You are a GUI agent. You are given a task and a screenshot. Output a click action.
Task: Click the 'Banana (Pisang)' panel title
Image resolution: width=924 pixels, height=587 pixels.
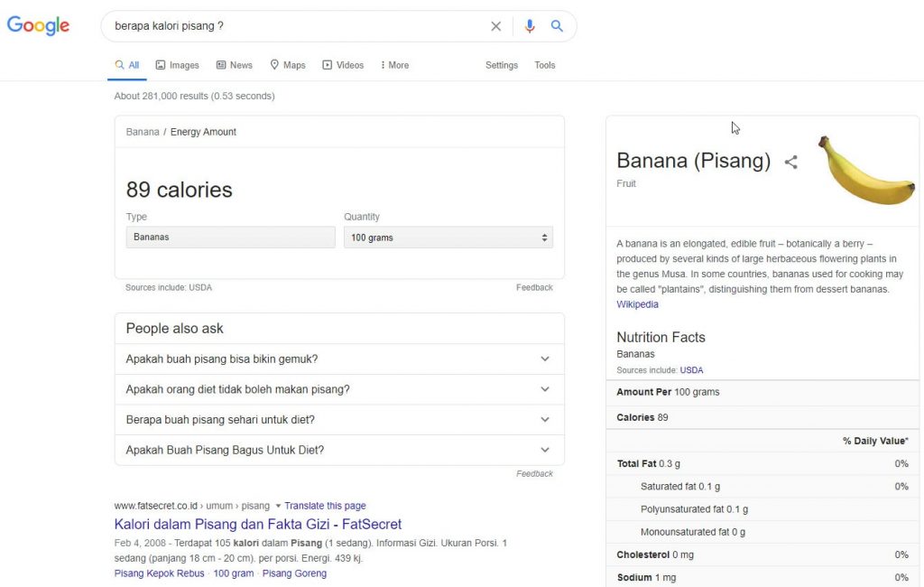[x=694, y=161]
